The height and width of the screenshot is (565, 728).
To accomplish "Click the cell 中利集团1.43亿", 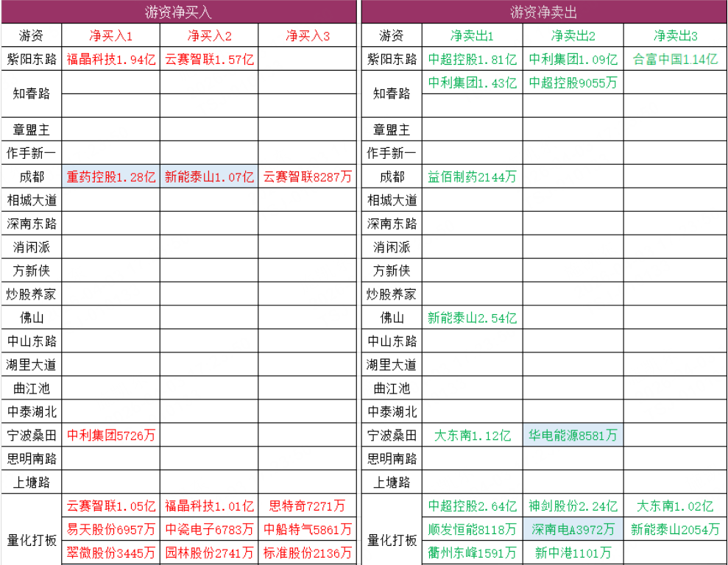I will pyautogui.click(x=472, y=82).
